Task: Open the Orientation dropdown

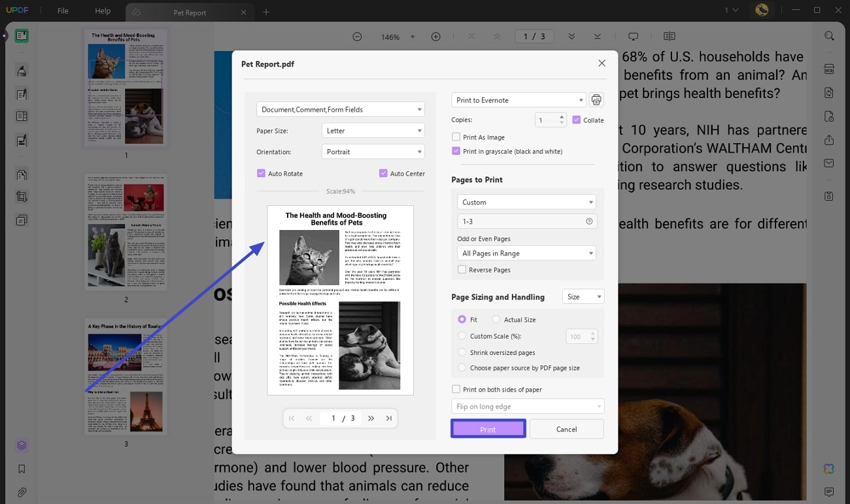Action: tap(373, 151)
